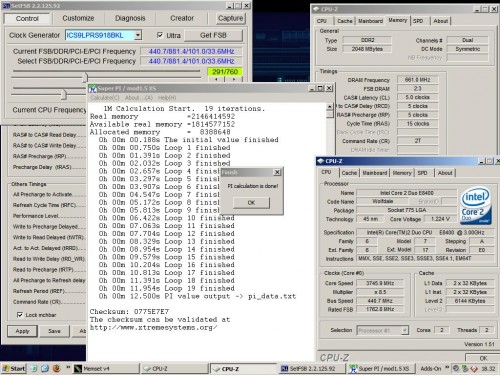Click the Get FSB button

[213, 35]
